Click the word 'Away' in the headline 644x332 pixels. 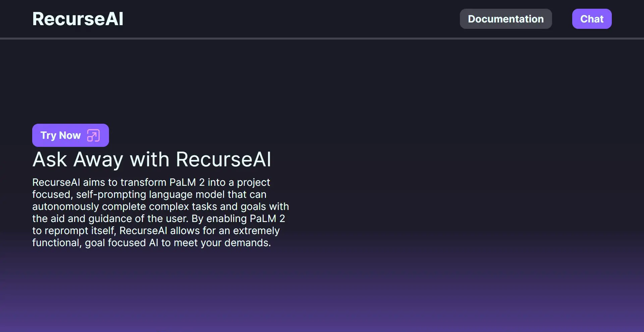click(x=98, y=159)
